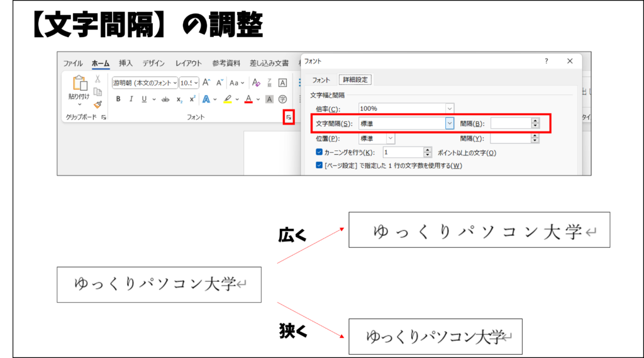
Task: Open the font size 10.5 dropdown
Action: (x=196, y=82)
